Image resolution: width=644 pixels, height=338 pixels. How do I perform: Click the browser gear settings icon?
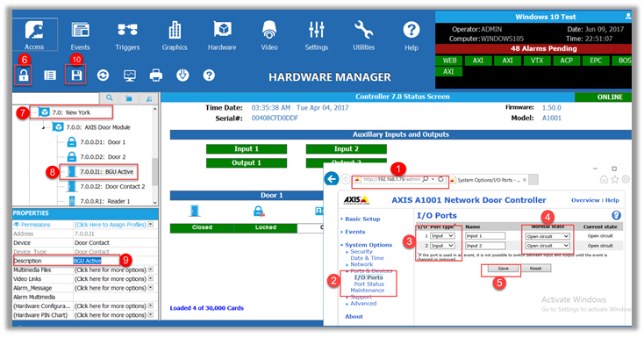(626, 179)
